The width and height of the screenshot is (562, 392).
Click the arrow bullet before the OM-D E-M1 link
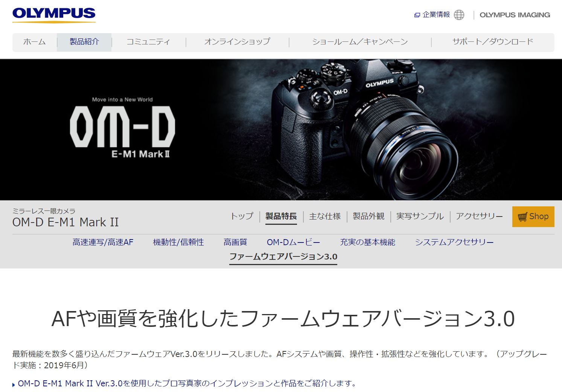[14, 385]
